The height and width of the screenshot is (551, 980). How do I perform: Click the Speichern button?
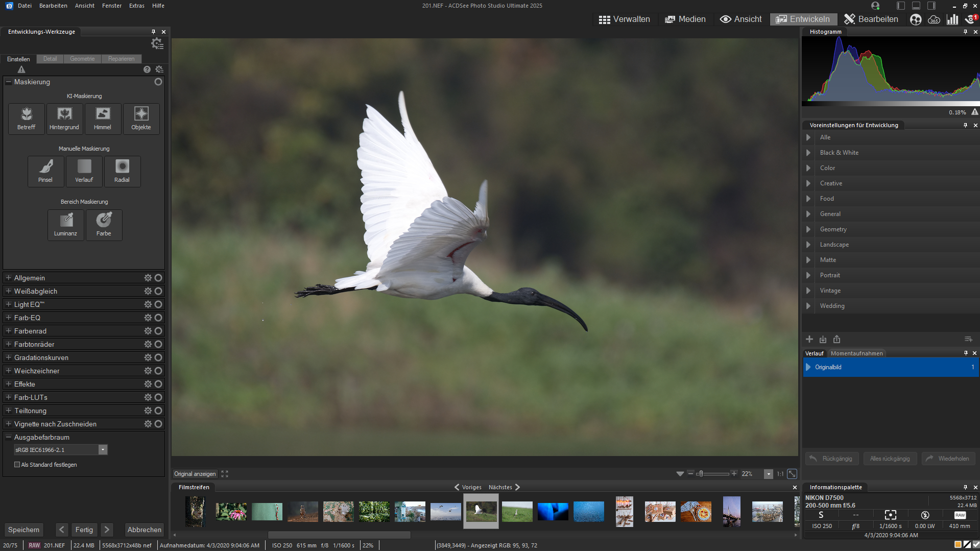pyautogui.click(x=23, y=530)
